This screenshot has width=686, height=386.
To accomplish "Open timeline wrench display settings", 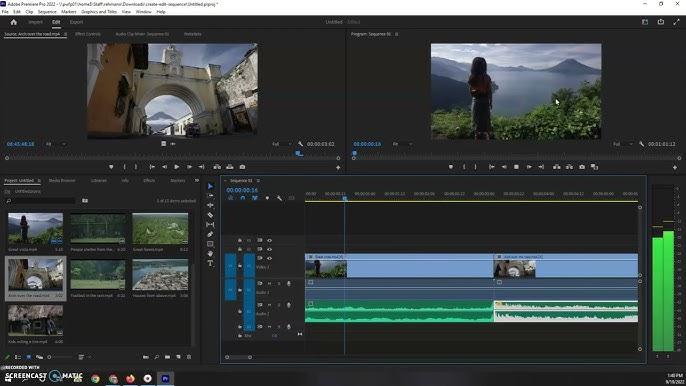I will pos(279,198).
